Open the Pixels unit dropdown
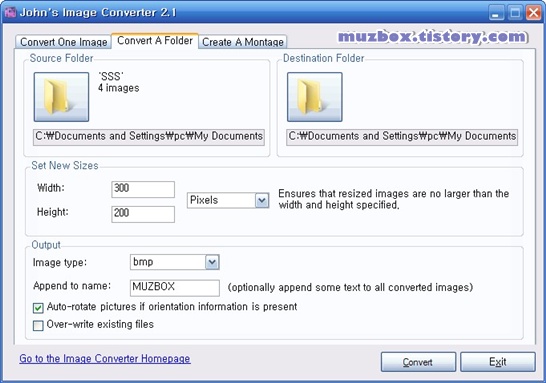546x383 pixels. pyautogui.click(x=228, y=200)
